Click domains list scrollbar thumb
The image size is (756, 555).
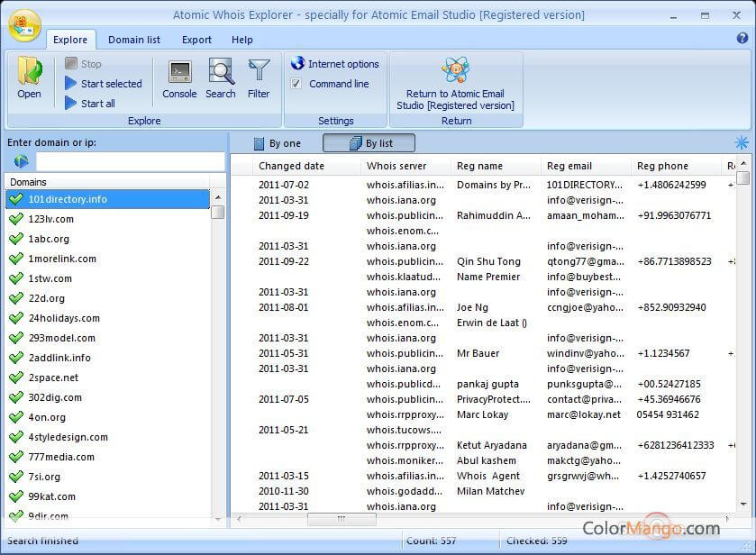(x=218, y=212)
